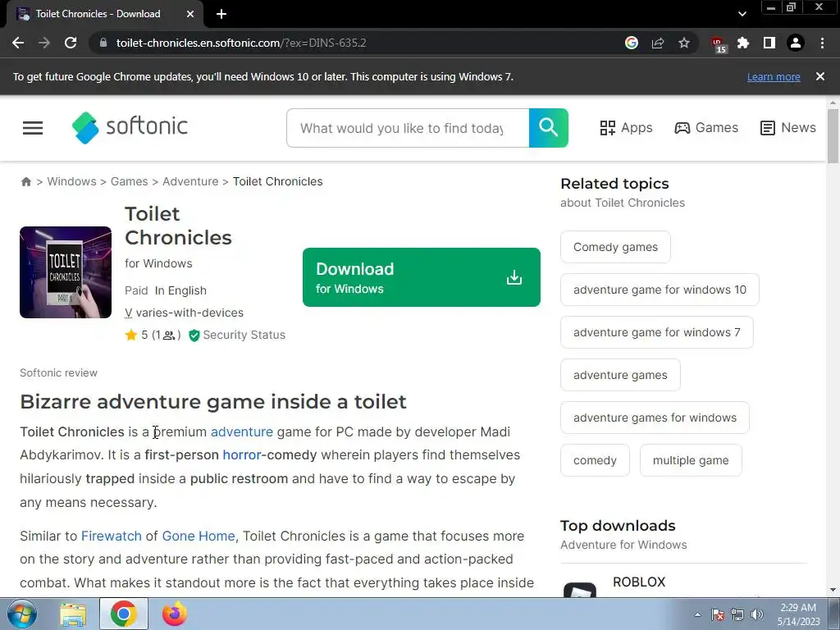This screenshot has width=840, height=630.
Task: Open the Google icon in address bar
Action: 632,43
